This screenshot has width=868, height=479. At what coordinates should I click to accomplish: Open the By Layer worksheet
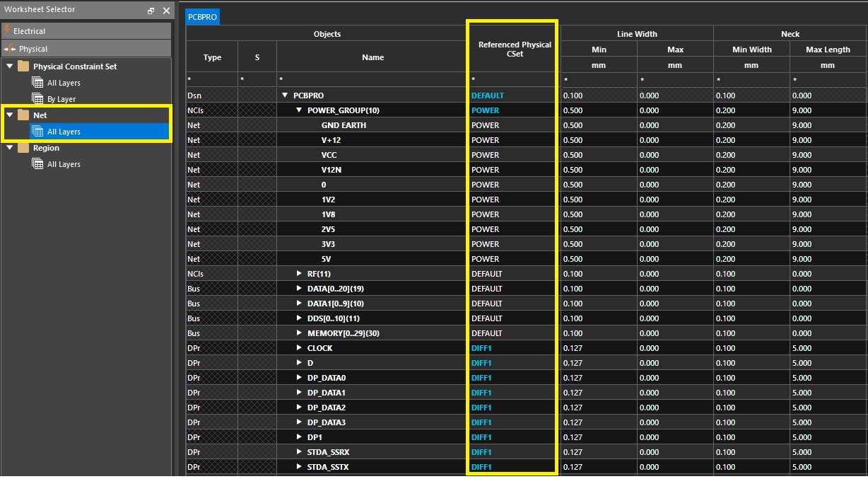click(x=61, y=99)
